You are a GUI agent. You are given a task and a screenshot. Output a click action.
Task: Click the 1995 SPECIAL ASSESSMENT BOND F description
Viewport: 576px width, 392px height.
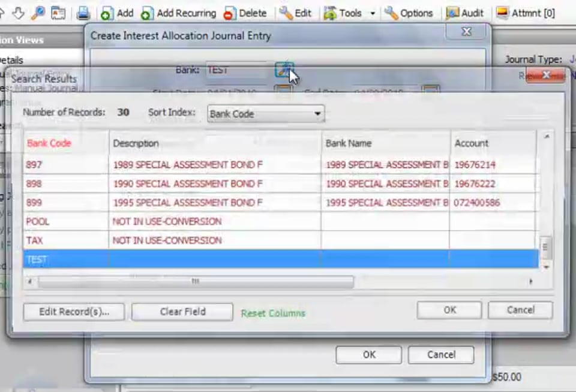(x=188, y=203)
